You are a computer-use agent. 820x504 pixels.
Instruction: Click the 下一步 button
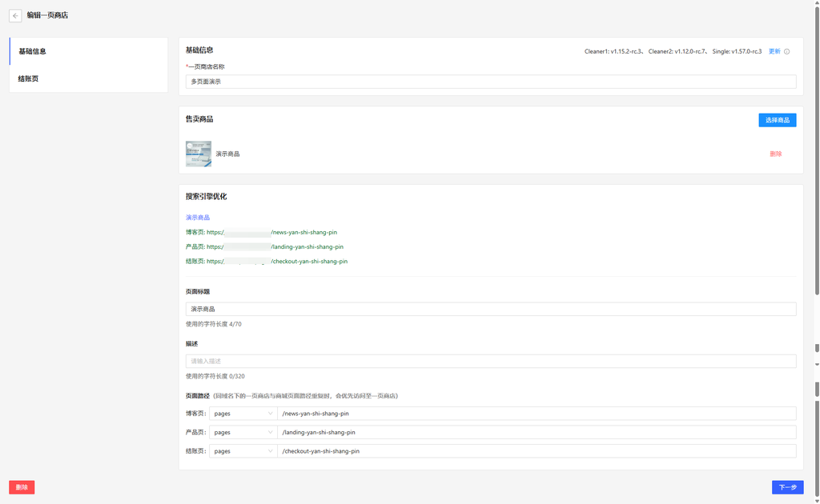787,487
